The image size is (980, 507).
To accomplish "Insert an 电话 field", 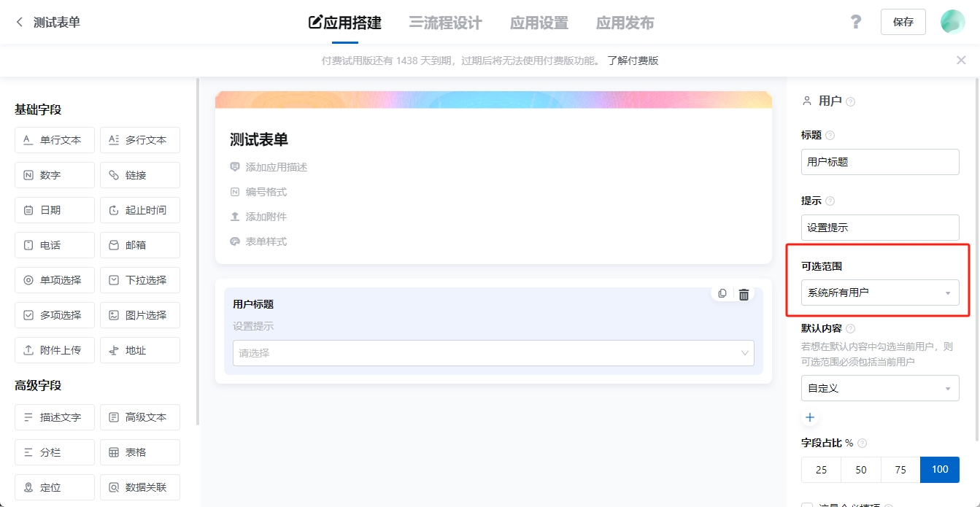I will click(54, 244).
